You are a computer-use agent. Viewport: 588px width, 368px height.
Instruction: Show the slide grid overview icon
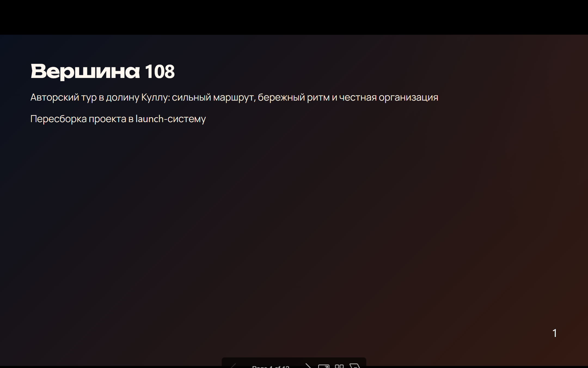[x=339, y=366]
